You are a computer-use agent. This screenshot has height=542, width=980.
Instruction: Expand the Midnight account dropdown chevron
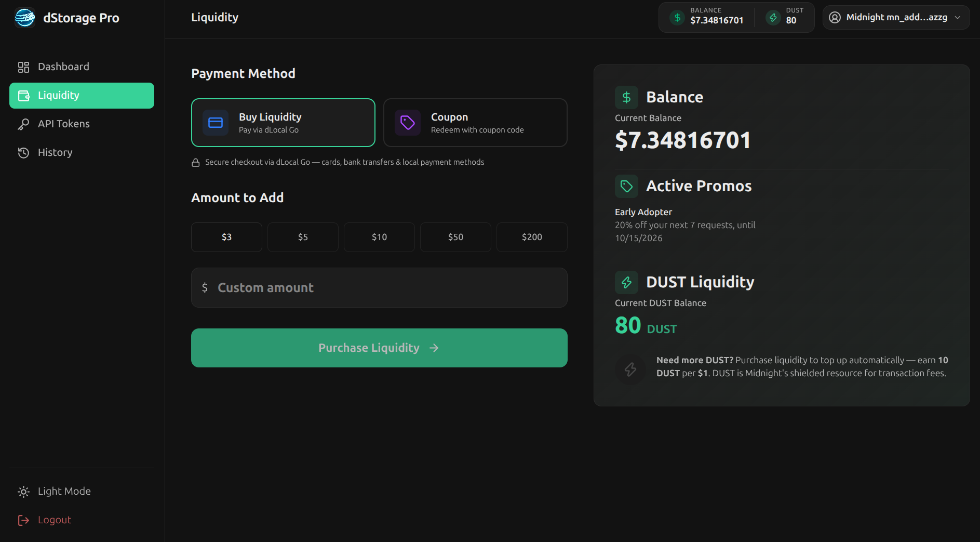point(958,18)
